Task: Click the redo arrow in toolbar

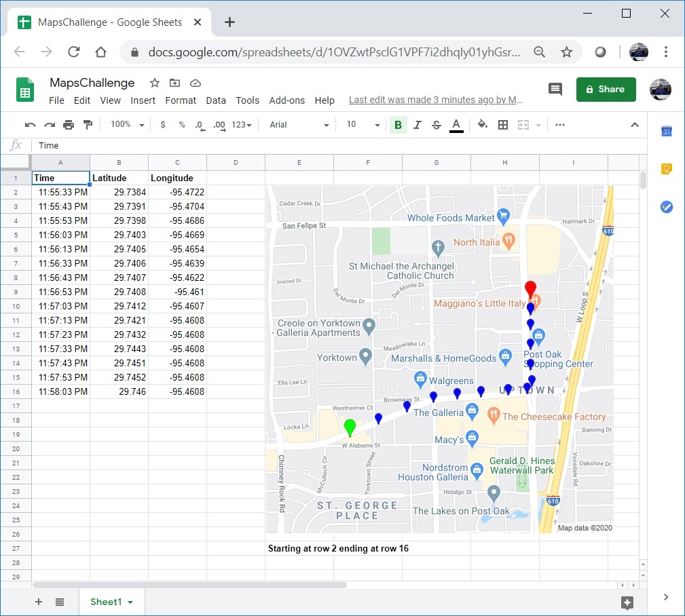Action: point(50,125)
